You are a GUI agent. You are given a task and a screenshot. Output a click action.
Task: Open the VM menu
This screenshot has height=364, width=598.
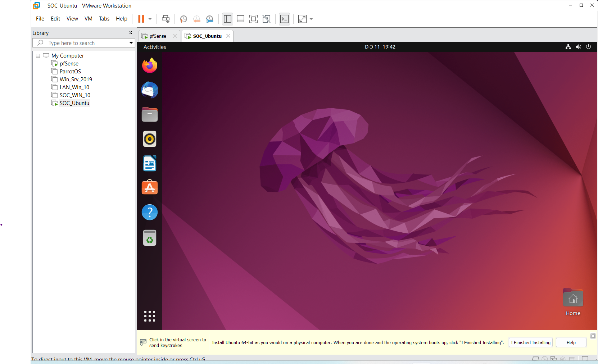pos(89,19)
